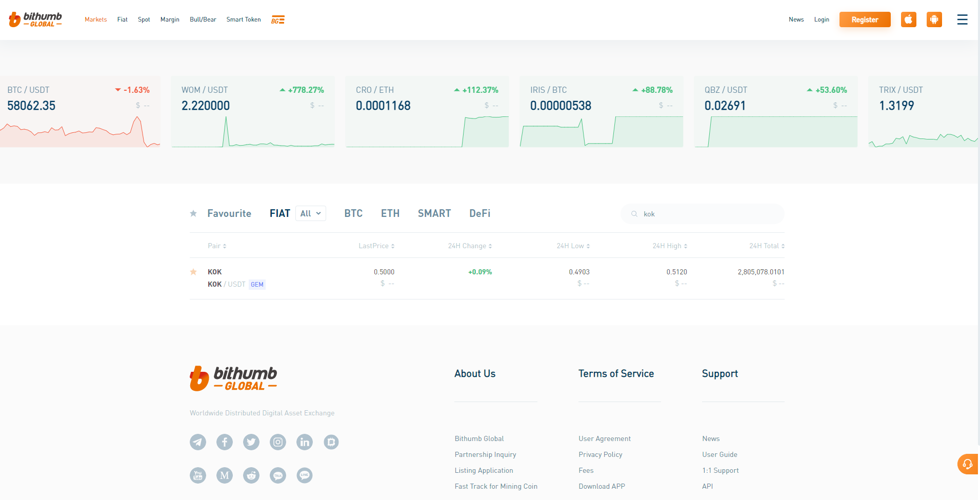Click the Login link
Image resolution: width=980 pixels, height=500 pixels.
coord(822,19)
